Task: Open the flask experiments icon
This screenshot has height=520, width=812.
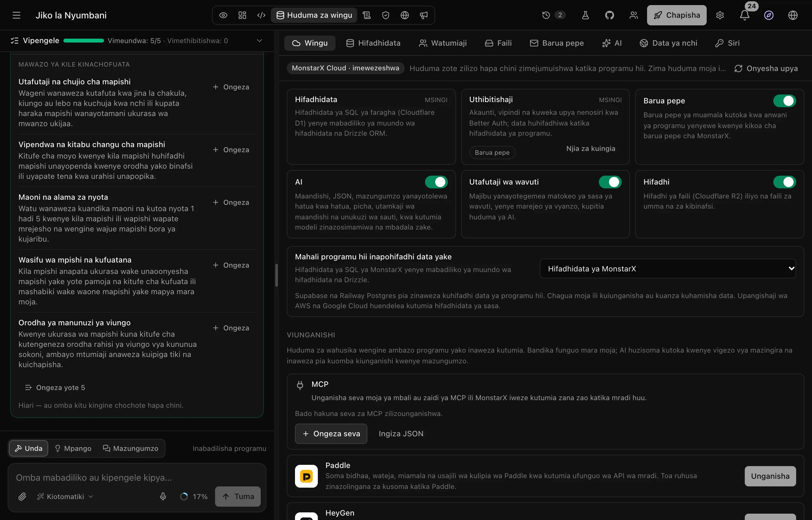Action: tap(585, 15)
